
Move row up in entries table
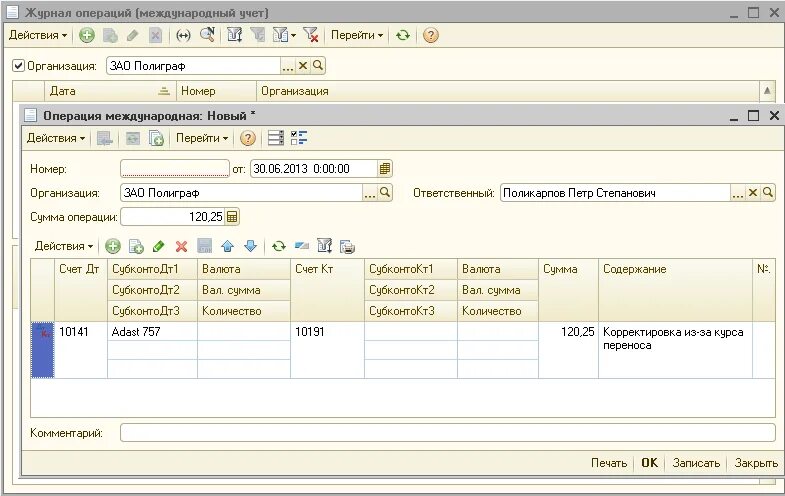(228, 246)
